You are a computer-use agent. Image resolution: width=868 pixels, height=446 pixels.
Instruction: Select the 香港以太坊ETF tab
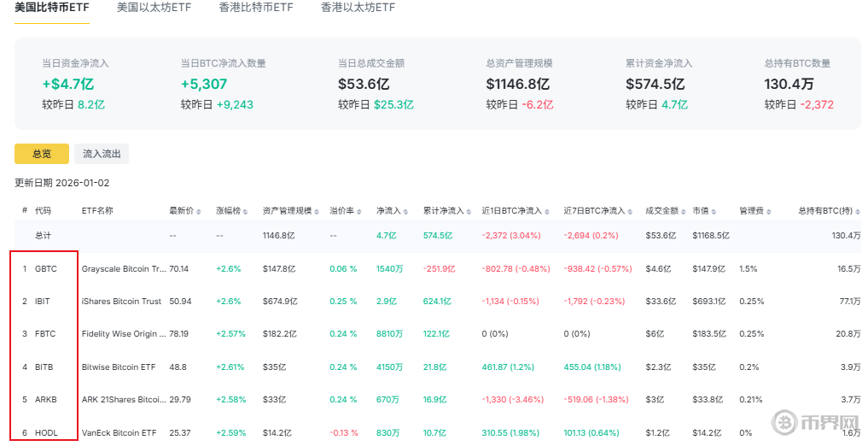pyautogui.click(x=358, y=8)
